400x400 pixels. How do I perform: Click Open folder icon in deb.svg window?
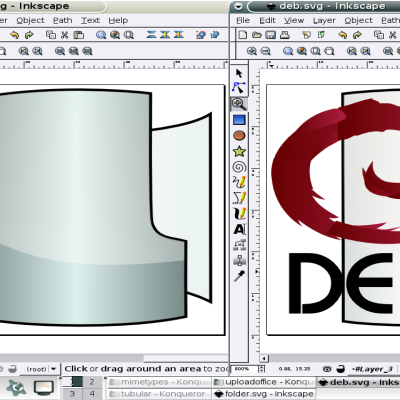click(x=257, y=35)
